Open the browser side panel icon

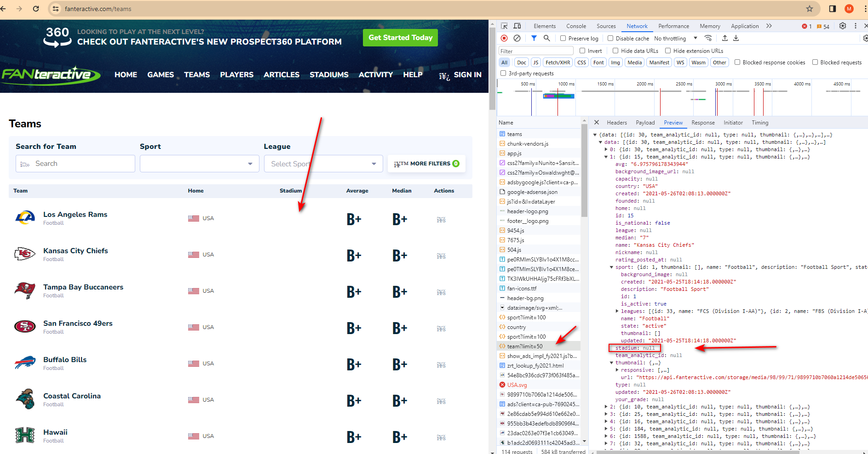point(833,9)
